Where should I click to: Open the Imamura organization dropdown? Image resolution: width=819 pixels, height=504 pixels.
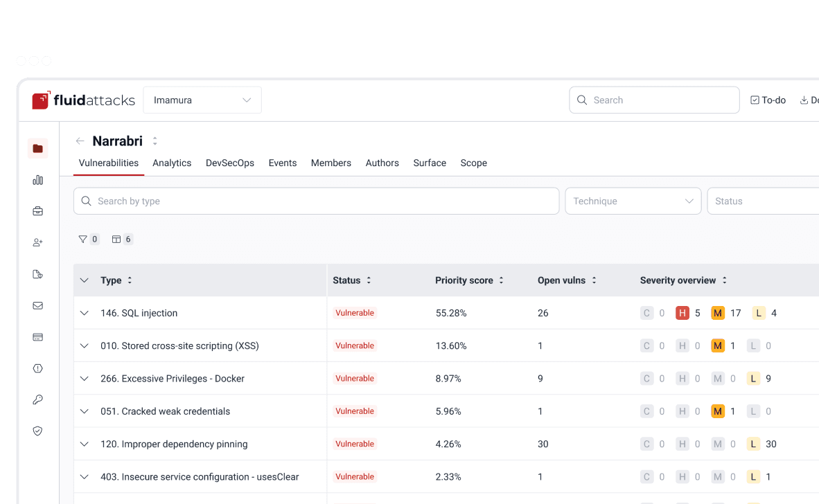coord(202,100)
